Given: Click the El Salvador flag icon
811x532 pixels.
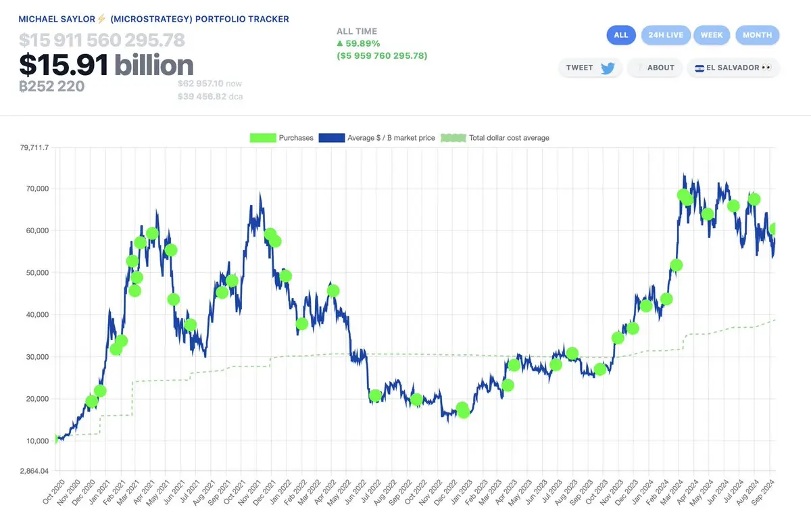Looking at the screenshot, I should (699, 68).
